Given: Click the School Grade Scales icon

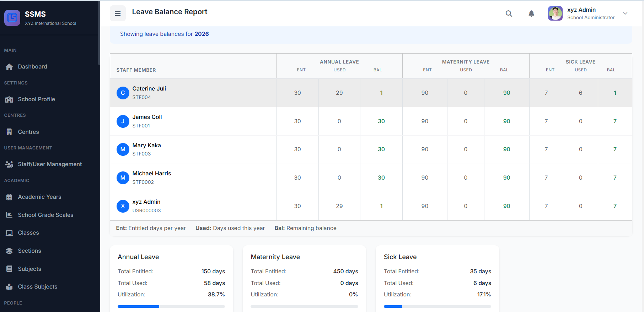Looking at the screenshot, I should tap(9, 215).
